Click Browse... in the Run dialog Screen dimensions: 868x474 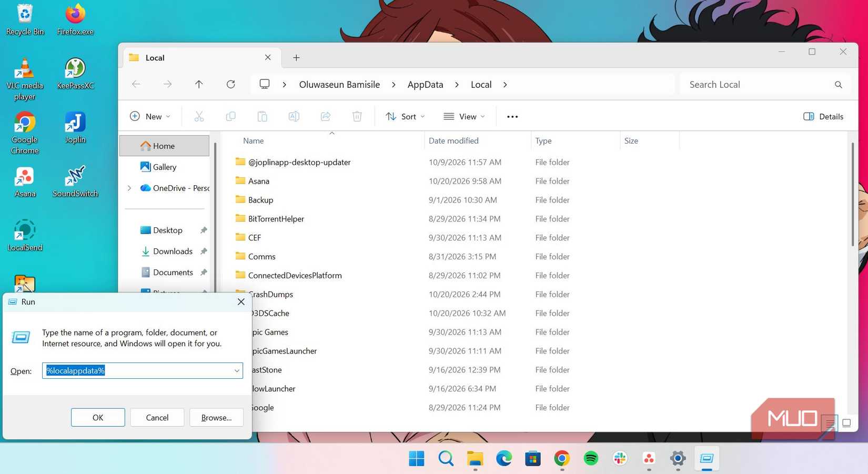216,417
